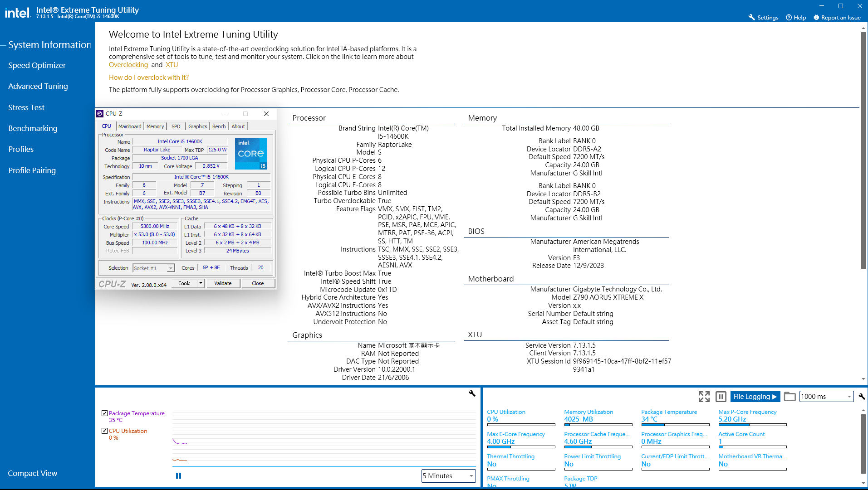Click the CPU-Z Tools button
Screen dimensions: 868x490
(x=184, y=283)
